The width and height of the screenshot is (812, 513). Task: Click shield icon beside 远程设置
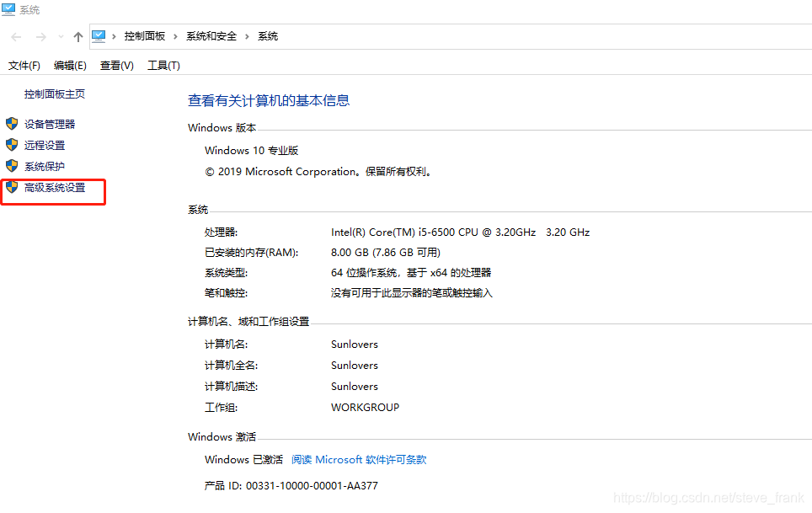(x=12, y=145)
